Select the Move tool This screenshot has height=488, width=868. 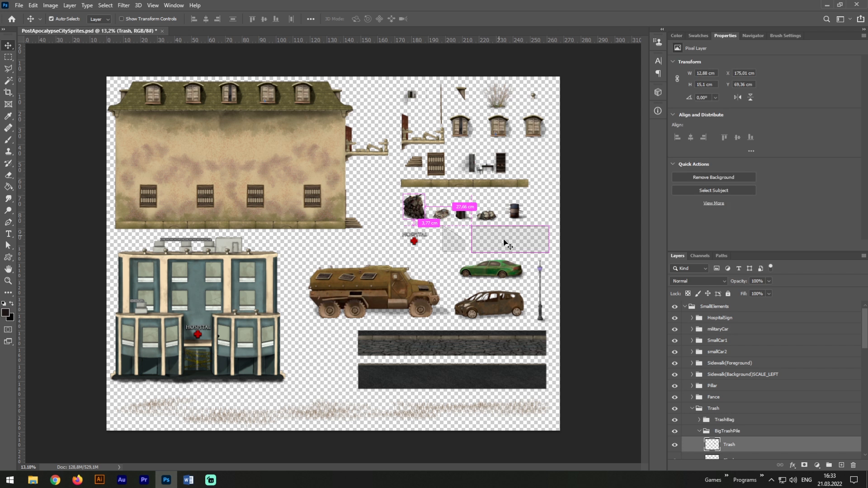(x=8, y=45)
